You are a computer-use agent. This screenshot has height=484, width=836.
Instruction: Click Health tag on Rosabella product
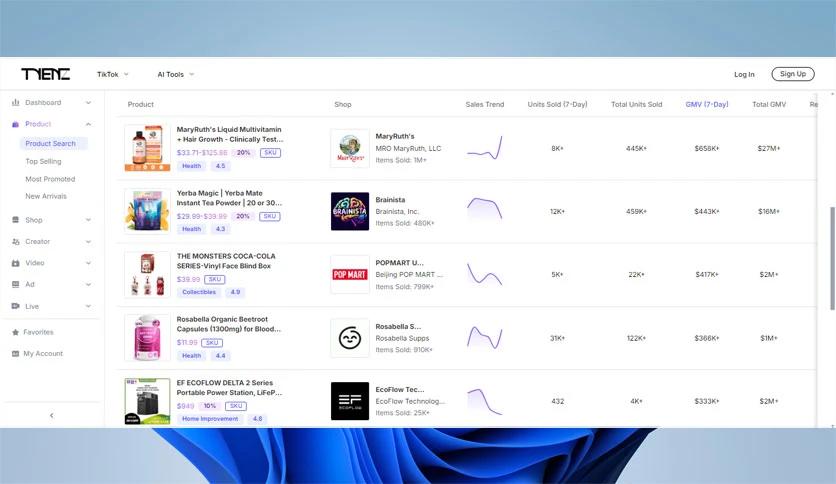pos(191,356)
